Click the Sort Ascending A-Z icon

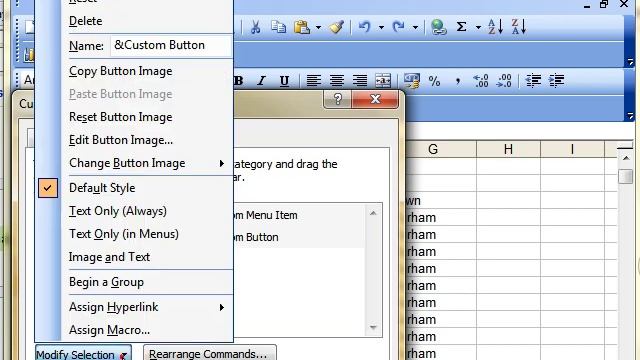tap(495, 27)
